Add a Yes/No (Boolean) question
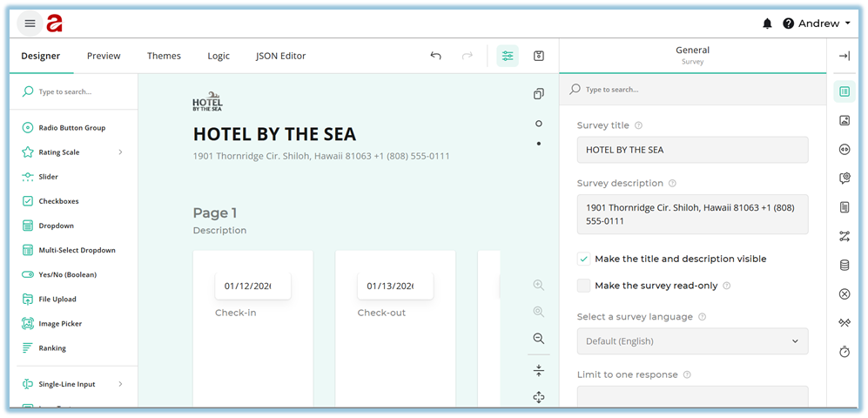 point(67,274)
